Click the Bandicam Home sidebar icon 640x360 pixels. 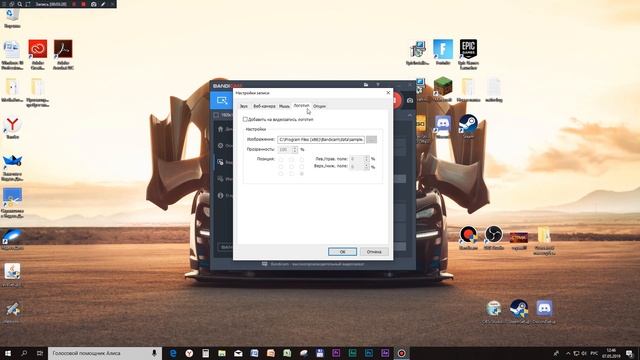pos(220,129)
